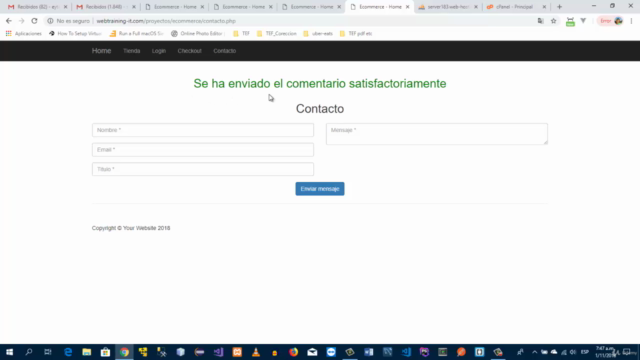Open the Mail app from the taskbar

(312, 352)
